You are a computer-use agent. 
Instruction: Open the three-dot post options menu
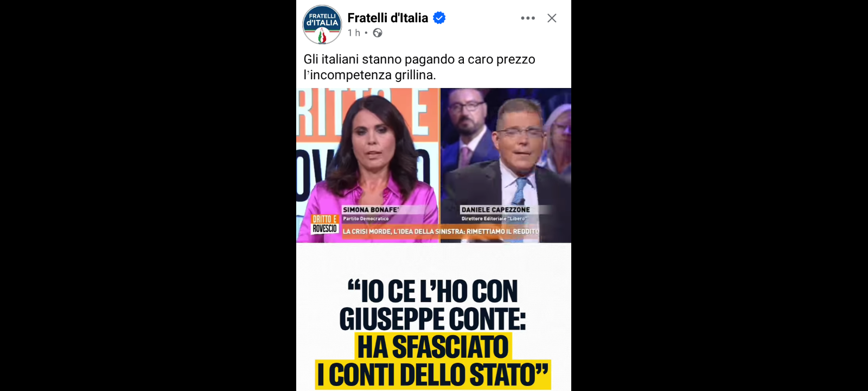(x=528, y=18)
